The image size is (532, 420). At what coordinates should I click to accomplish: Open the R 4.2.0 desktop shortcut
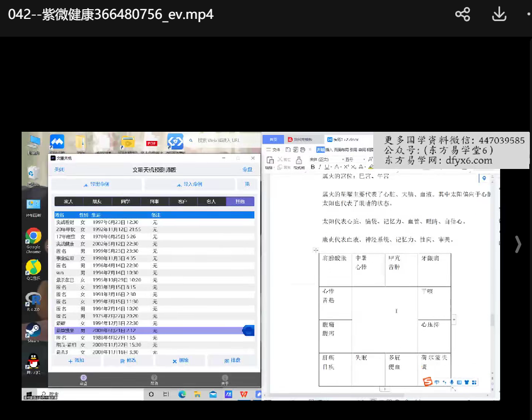33,299
